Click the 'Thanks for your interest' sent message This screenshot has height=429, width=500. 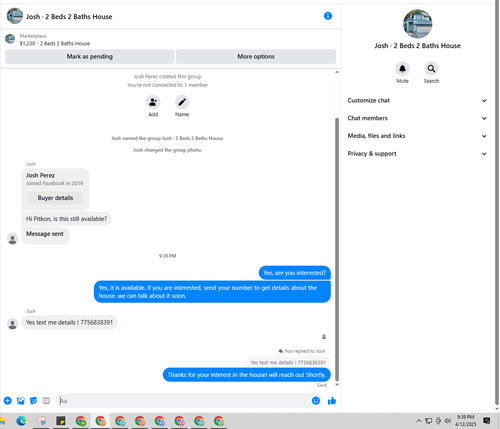tap(247, 375)
